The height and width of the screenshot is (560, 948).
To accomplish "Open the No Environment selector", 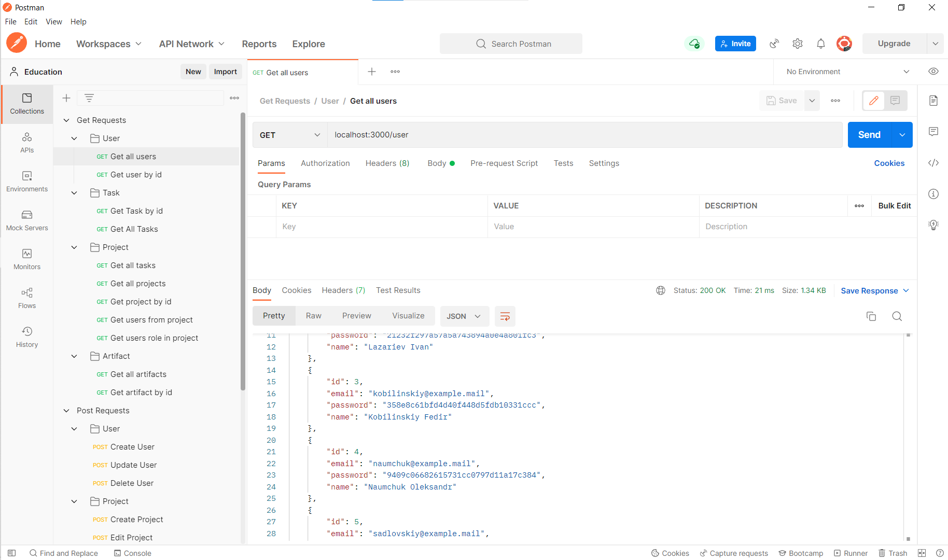I will pyautogui.click(x=847, y=72).
